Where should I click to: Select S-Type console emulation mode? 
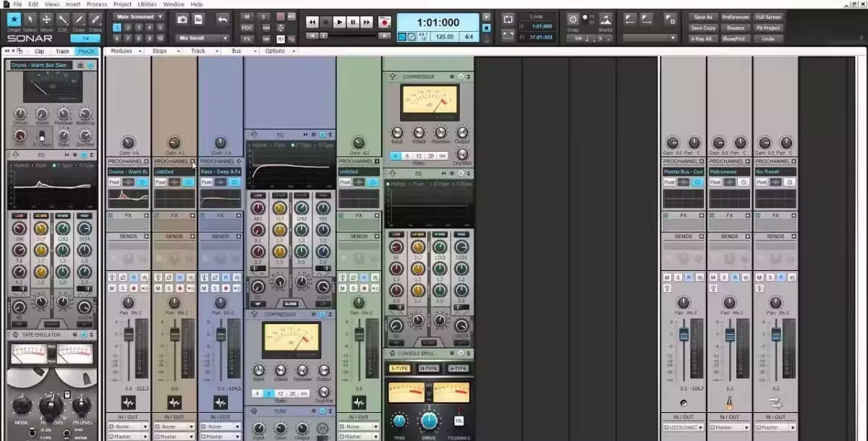[399, 369]
